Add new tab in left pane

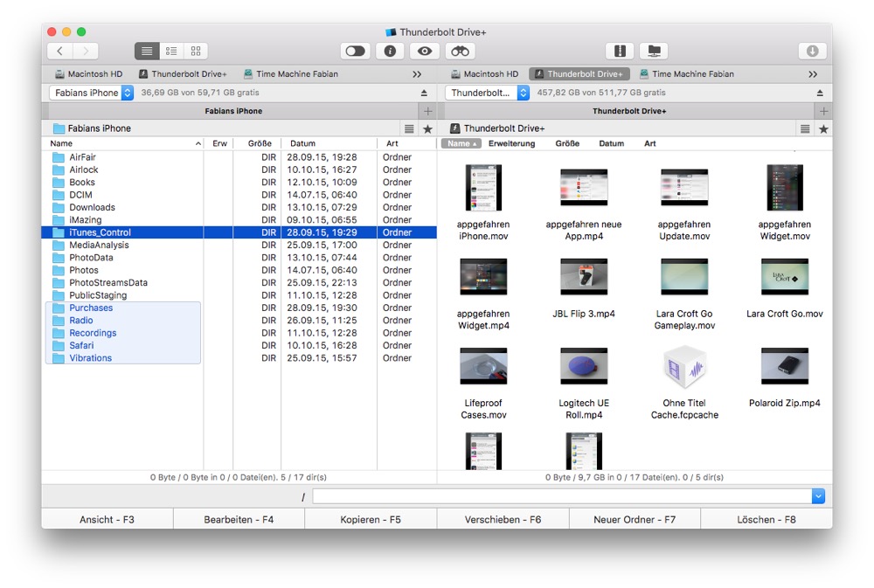coord(428,111)
